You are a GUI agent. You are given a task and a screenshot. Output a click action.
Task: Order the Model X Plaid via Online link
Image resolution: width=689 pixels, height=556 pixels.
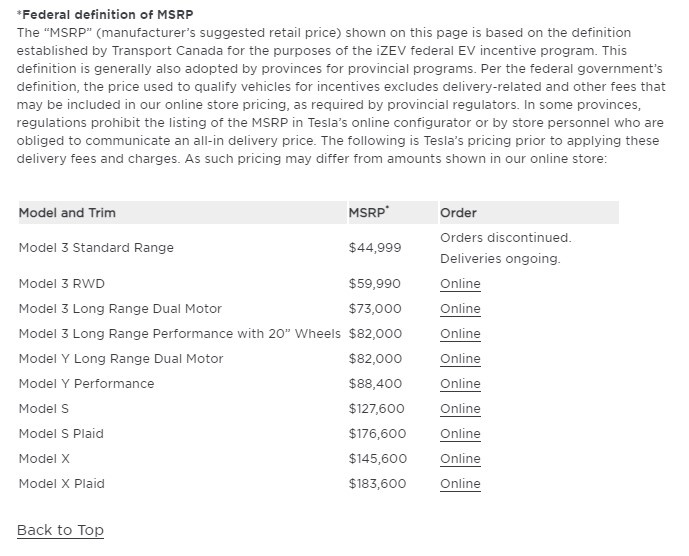point(460,484)
